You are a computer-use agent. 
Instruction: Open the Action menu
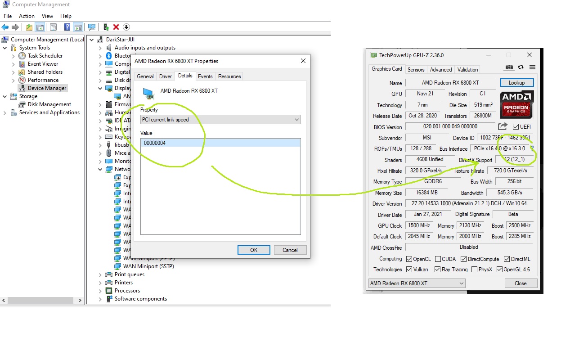coord(27,16)
